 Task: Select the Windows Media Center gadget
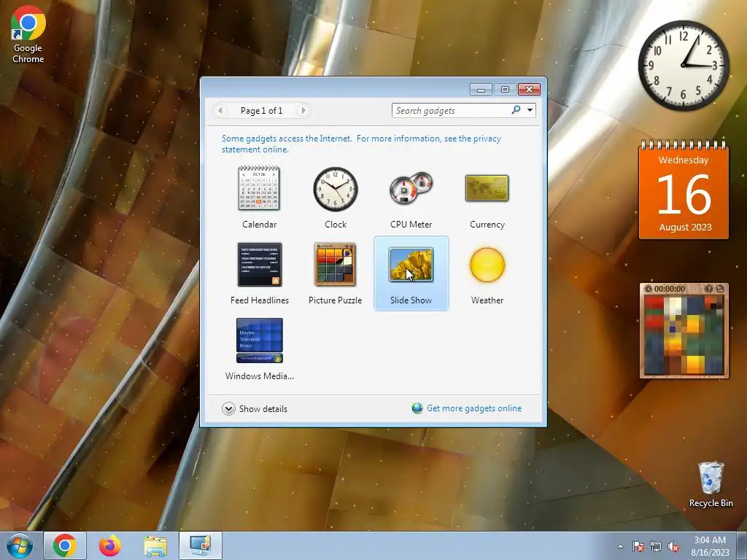[x=260, y=341]
